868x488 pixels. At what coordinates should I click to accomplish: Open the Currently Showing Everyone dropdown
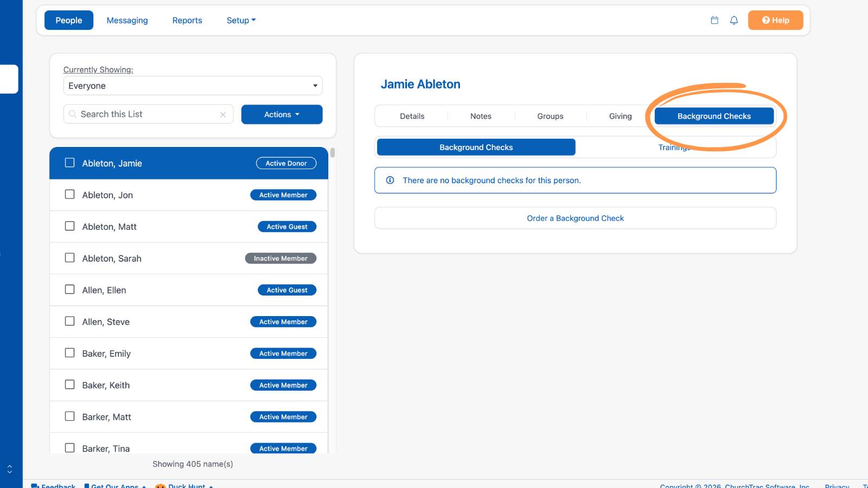pyautogui.click(x=193, y=86)
